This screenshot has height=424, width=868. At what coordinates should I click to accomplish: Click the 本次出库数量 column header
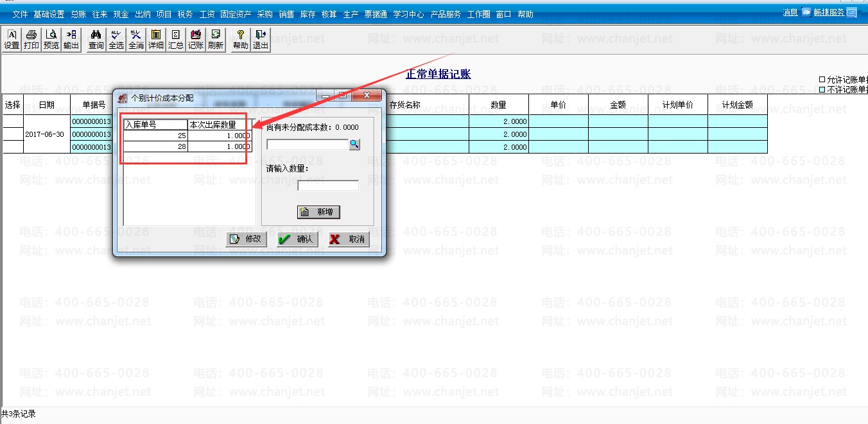(220, 125)
